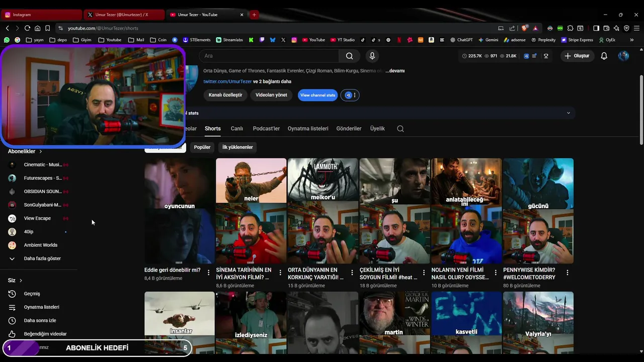Open Geçmiş in the sidebar

[32, 294]
